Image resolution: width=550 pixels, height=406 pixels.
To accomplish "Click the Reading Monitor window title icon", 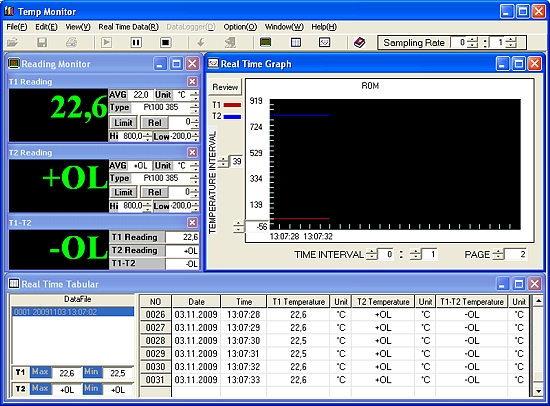I will pos(14,64).
